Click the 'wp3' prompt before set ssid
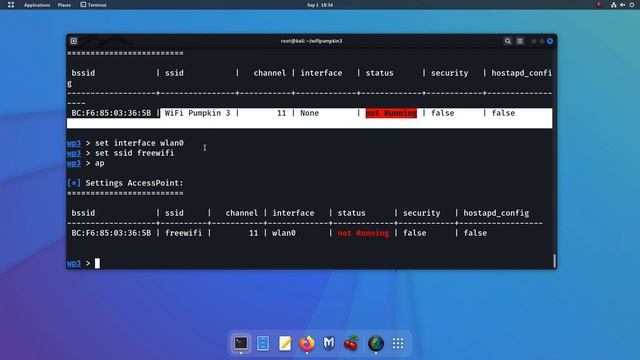 74,153
